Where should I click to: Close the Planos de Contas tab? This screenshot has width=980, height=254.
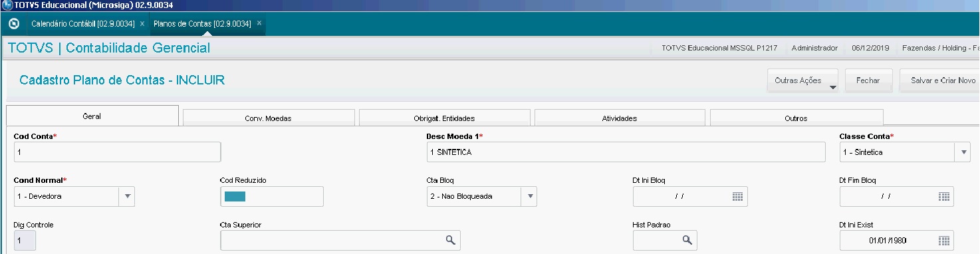point(259,24)
